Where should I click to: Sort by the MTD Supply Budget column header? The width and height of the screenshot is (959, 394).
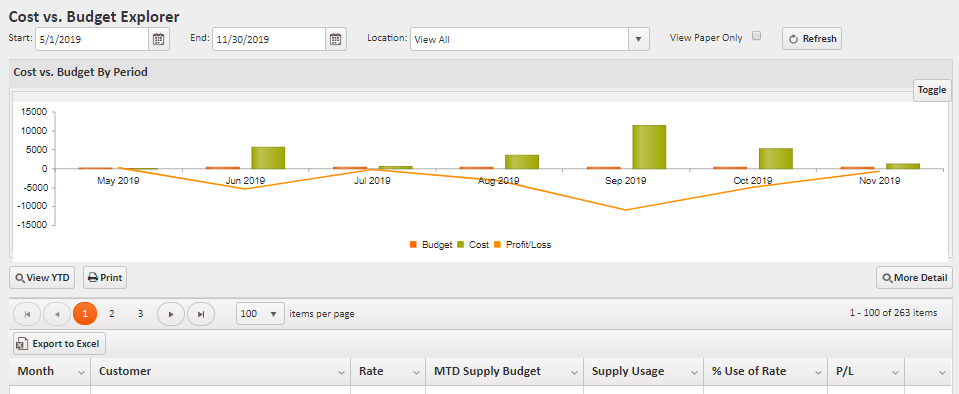[487, 371]
